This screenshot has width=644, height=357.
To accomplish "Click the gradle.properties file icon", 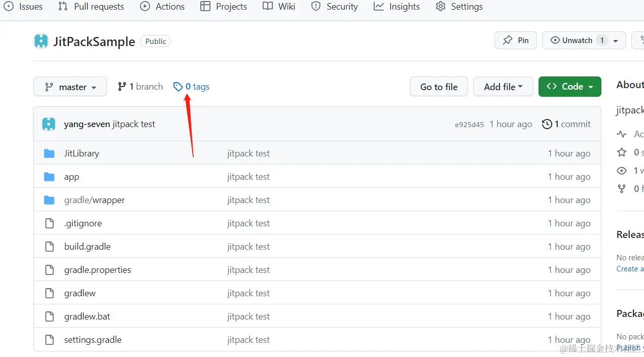I will 49,270.
